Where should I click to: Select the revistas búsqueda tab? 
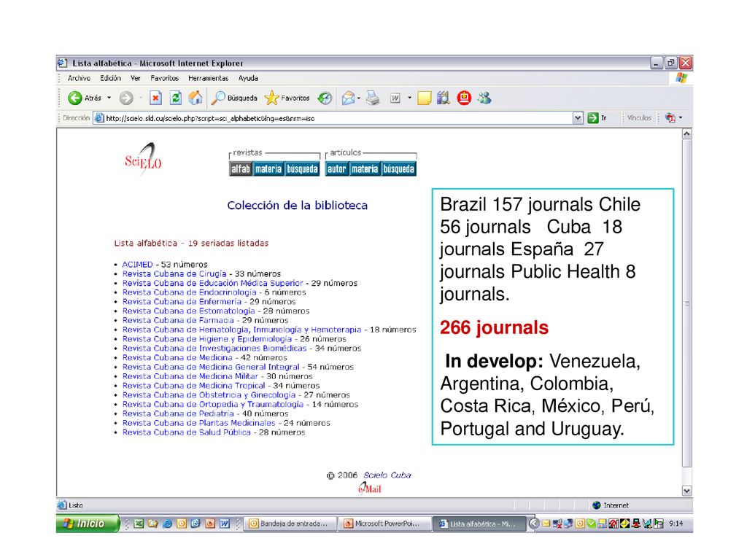[x=302, y=169]
